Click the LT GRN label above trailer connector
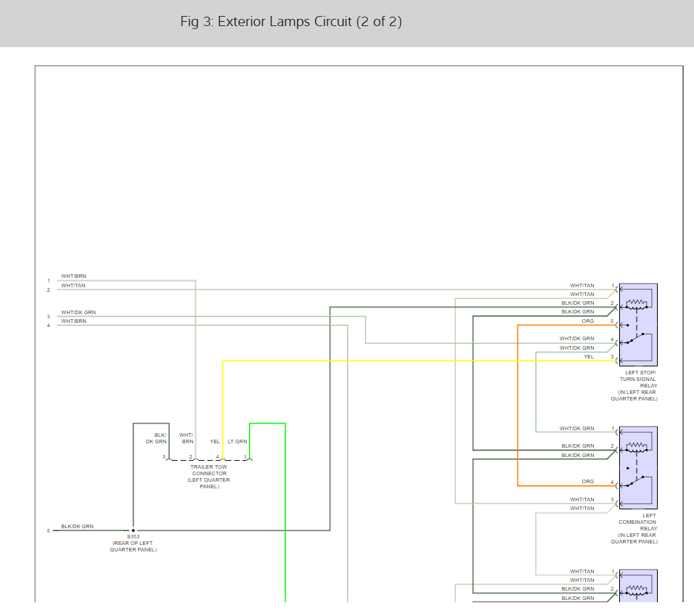Viewport: 694px width, 616px height. pos(237,441)
